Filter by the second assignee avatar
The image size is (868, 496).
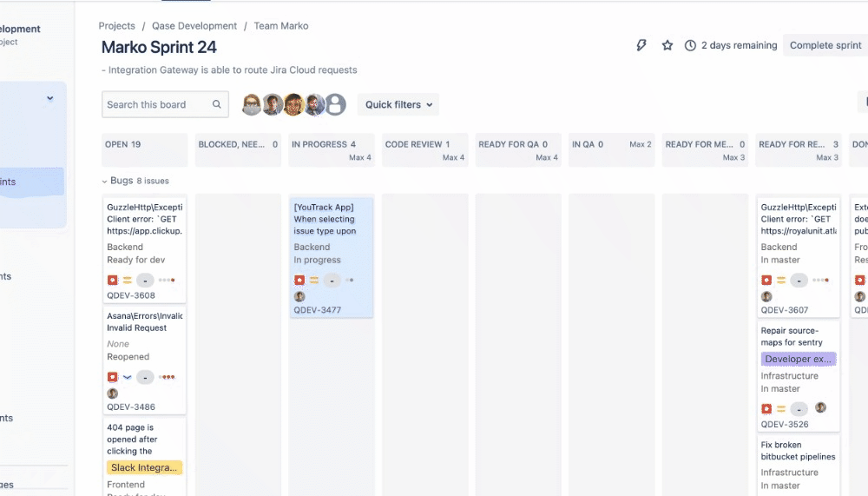273,104
